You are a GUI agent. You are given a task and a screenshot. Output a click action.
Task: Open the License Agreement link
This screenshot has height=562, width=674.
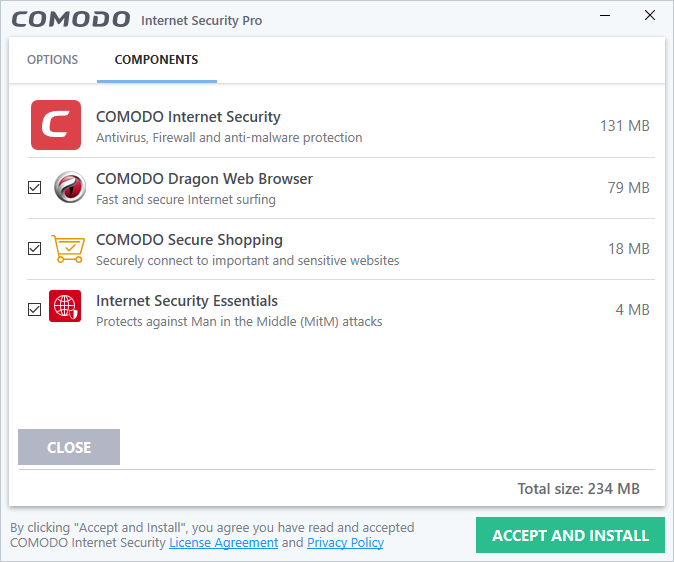pyautogui.click(x=224, y=543)
